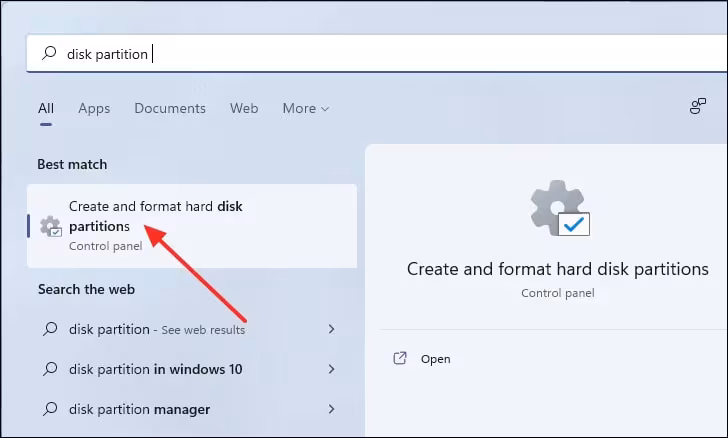Click the preview title 'Create and format hard disk partitions'
The height and width of the screenshot is (438, 728).
557,269
